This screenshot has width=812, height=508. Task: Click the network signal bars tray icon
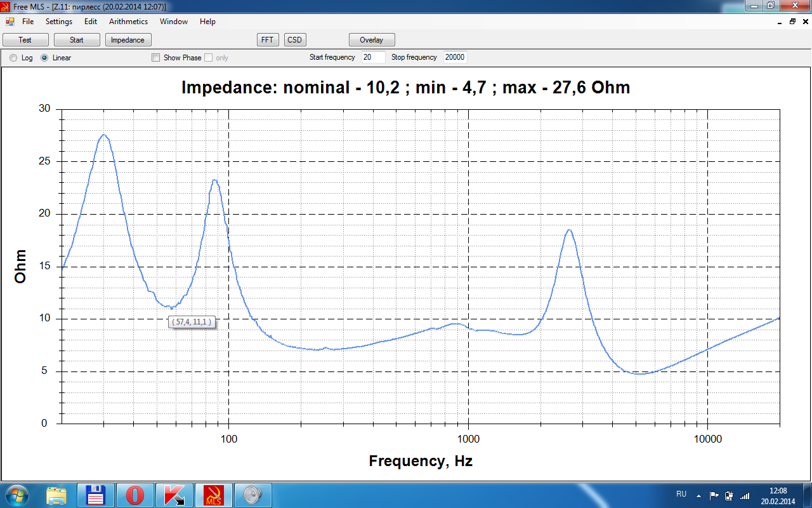(745, 495)
